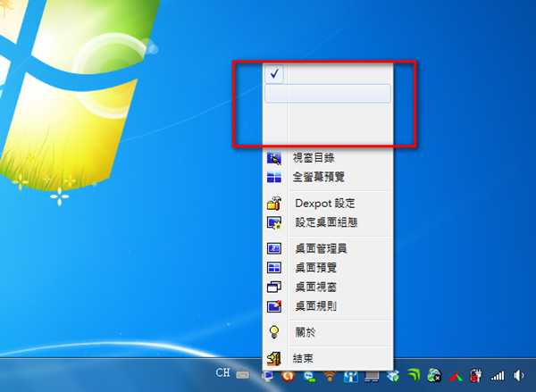Image resolution: width=536 pixels, height=392 pixels.
Task: Click the green NVIDIA tray icon
Action: click(x=414, y=377)
